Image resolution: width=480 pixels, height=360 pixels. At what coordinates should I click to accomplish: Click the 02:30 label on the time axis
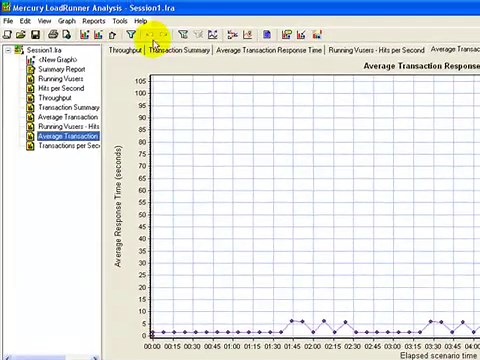tap(352, 347)
